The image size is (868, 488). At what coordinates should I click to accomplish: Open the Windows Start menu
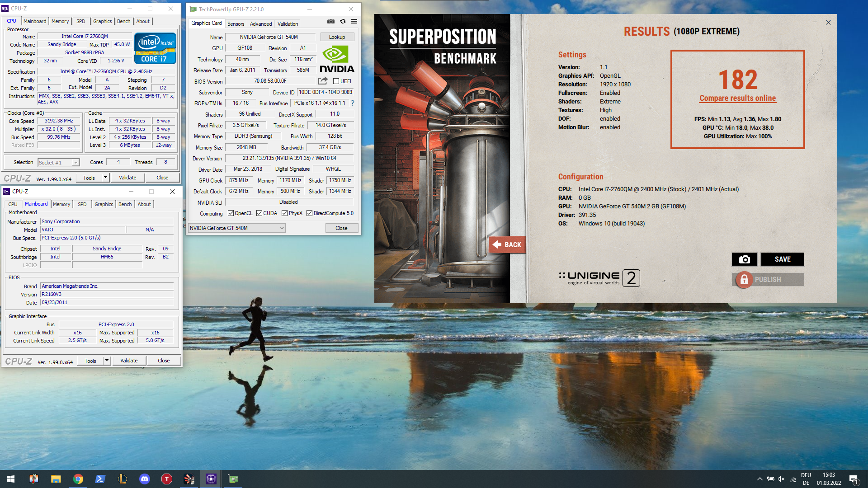pos(11,479)
